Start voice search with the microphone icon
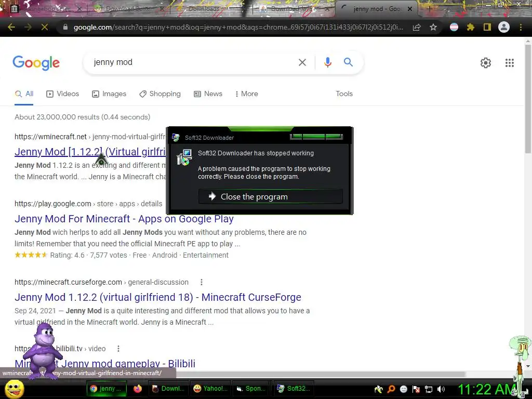Viewport: 532px width, 399px height. [x=327, y=62]
